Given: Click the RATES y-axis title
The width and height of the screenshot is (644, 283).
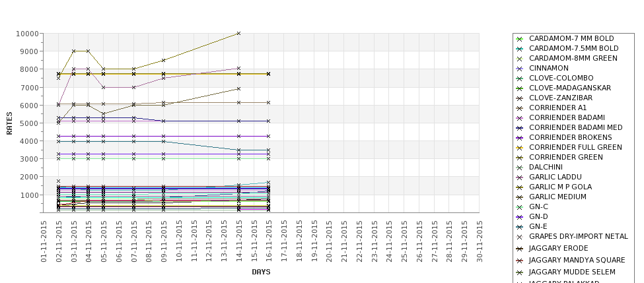Looking at the screenshot, I should (x=10, y=123).
